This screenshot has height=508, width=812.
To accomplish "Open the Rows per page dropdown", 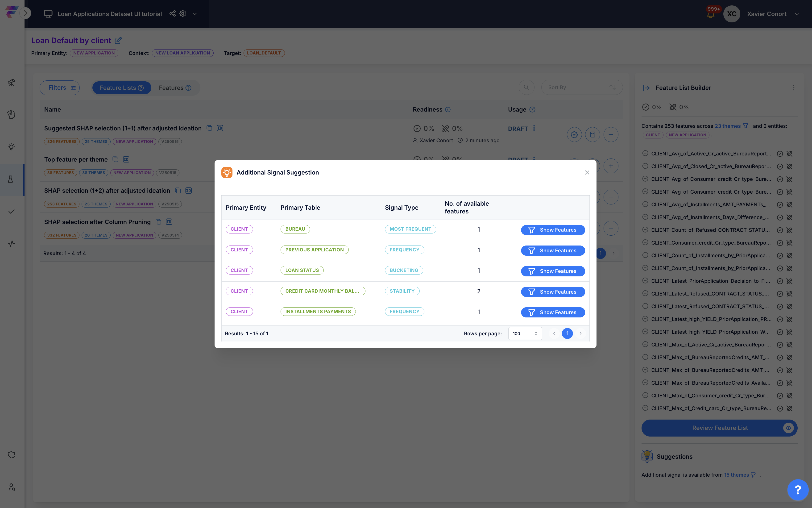I will 525,333.
